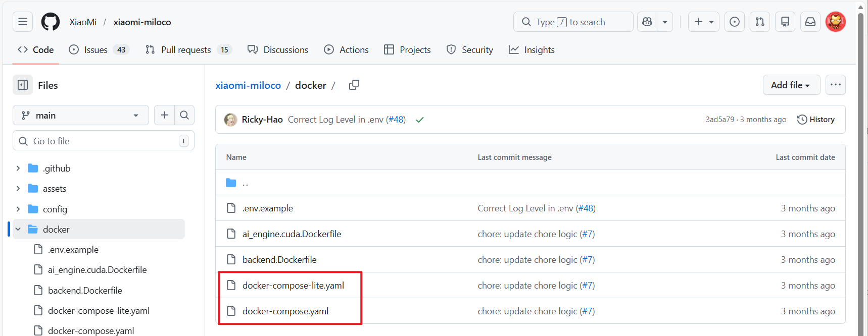View commit status green checkmark
This screenshot has height=336, width=868.
[420, 120]
